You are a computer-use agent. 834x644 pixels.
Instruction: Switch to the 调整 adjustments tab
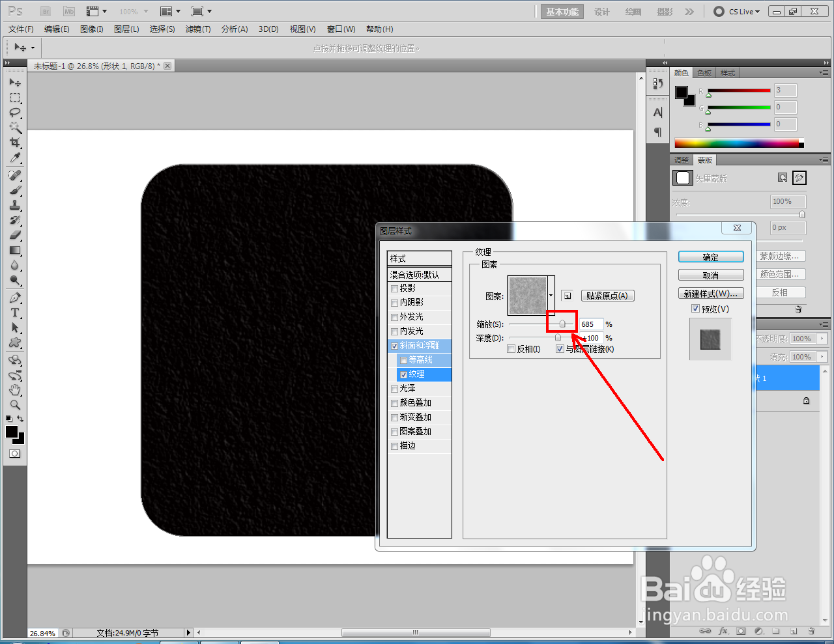682,160
